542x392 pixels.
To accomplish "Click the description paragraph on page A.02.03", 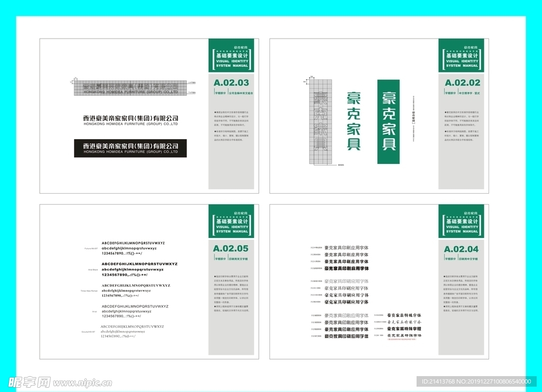I will (x=231, y=126).
